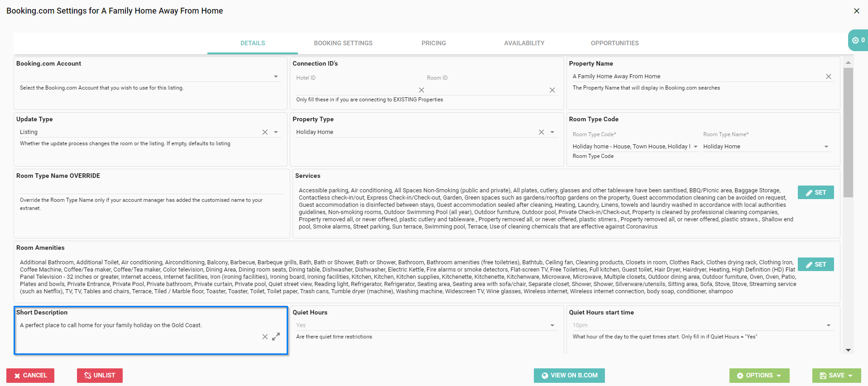868x386 pixels.
Task: Open the Booking.com Account dropdown
Action: [276, 76]
